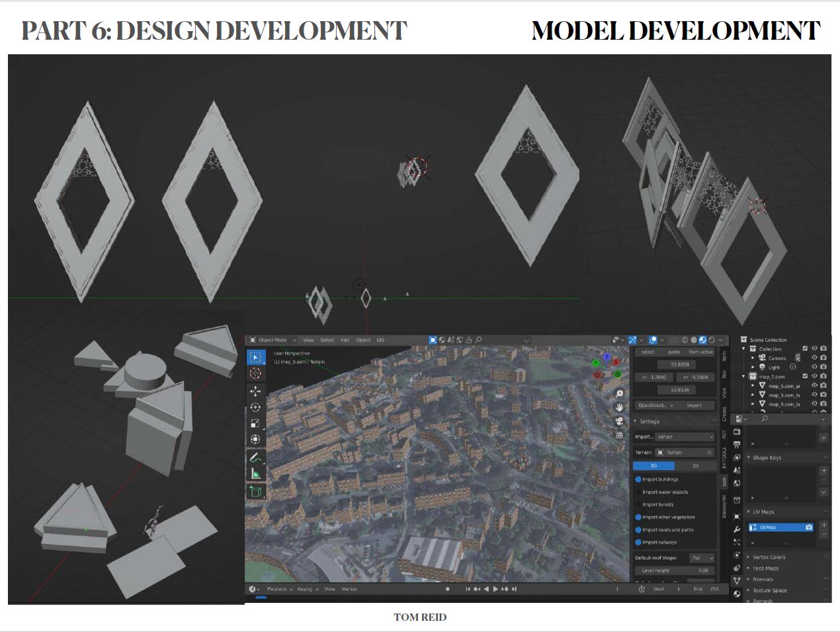840x632 pixels.
Task: Toggle the camera view icon
Action: [619, 421]
